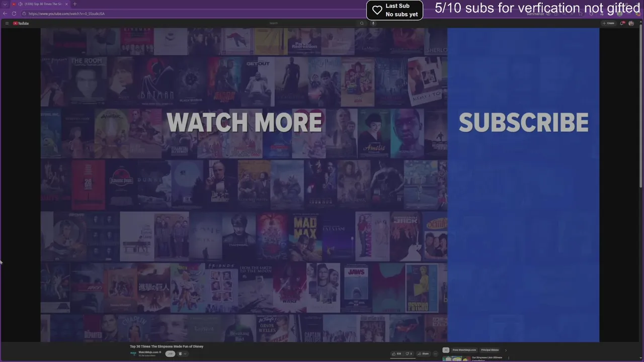Open the tab list dropdown chevron

[x=5, y=4]
